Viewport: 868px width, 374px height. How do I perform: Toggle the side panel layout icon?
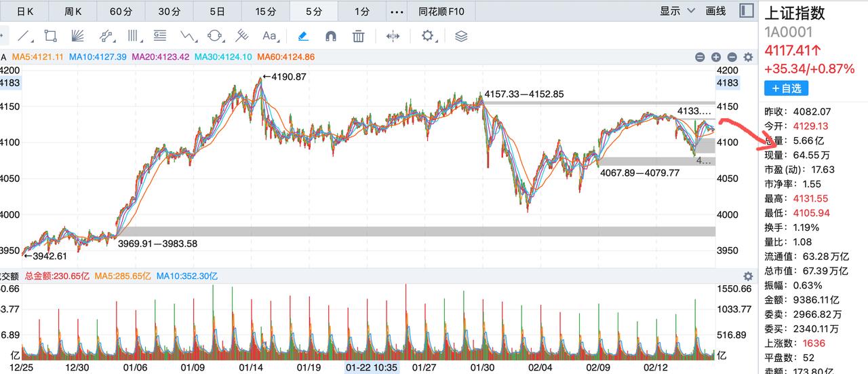pos(746,10)
